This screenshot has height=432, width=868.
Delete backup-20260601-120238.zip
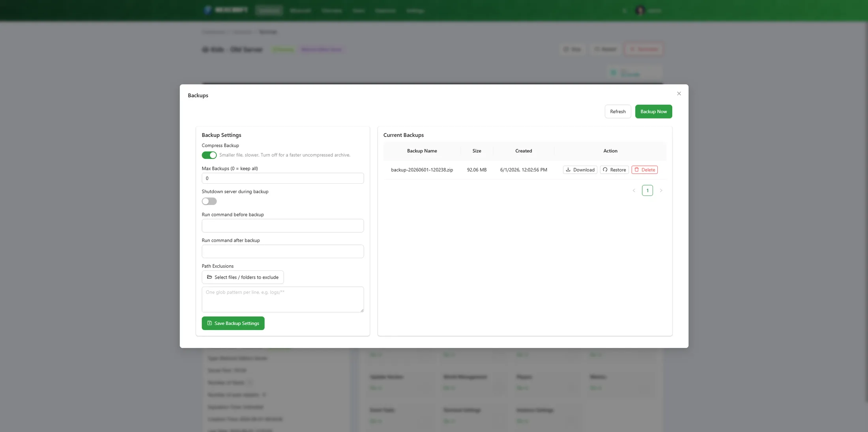click(x=644, y=170)
